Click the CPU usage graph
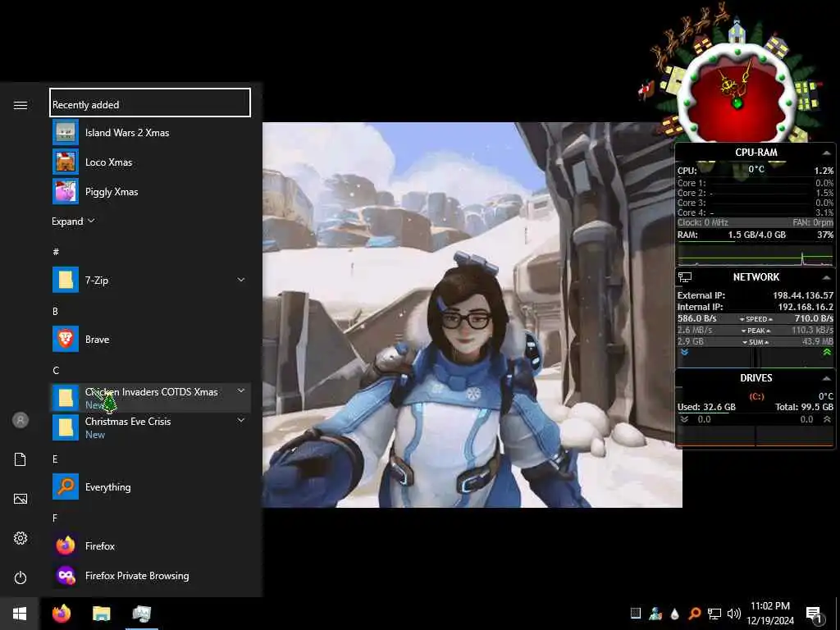Screen dimensions: 840x630 pos(756,256)
